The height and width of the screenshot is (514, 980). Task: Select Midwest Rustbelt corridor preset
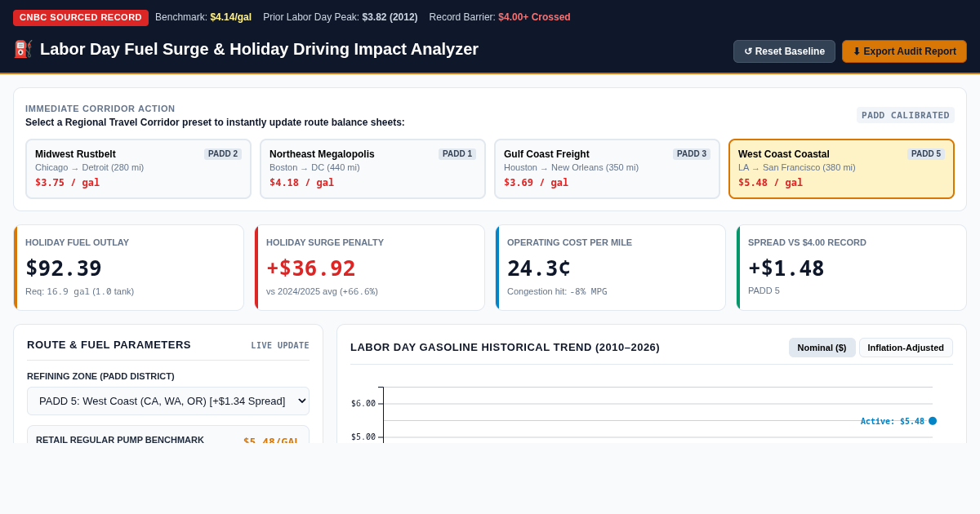[x=138, y=169]
